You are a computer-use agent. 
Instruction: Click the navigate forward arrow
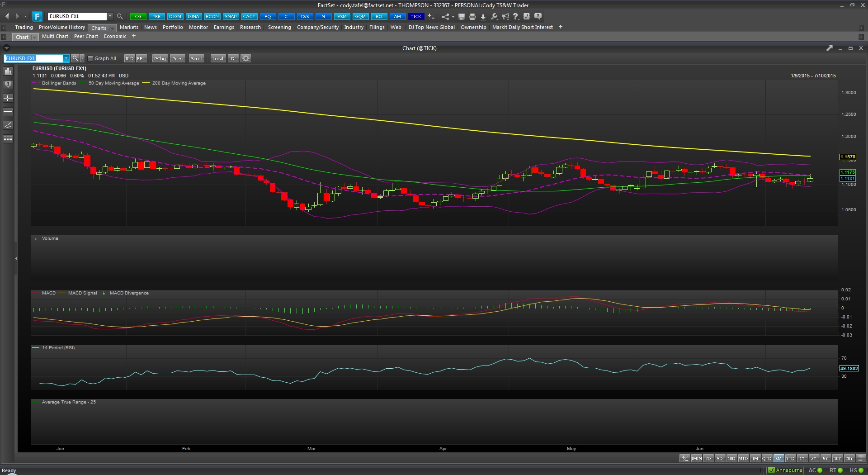click(17, 16)
